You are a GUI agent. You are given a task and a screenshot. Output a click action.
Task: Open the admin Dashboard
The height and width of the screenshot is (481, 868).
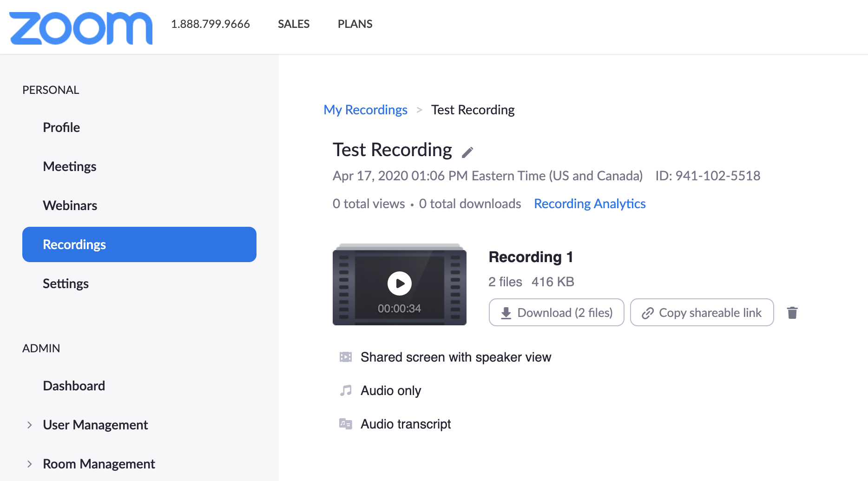tap(74, 386)
